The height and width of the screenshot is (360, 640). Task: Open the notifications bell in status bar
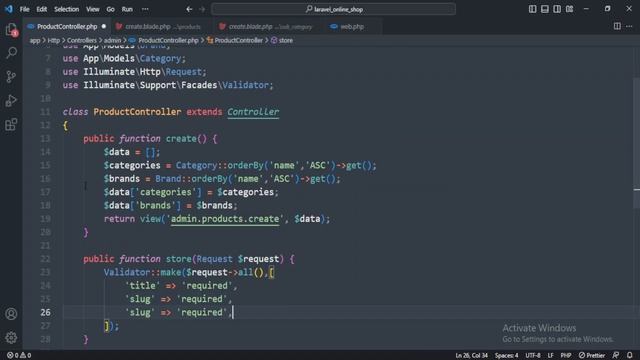[x=630, y=356]
